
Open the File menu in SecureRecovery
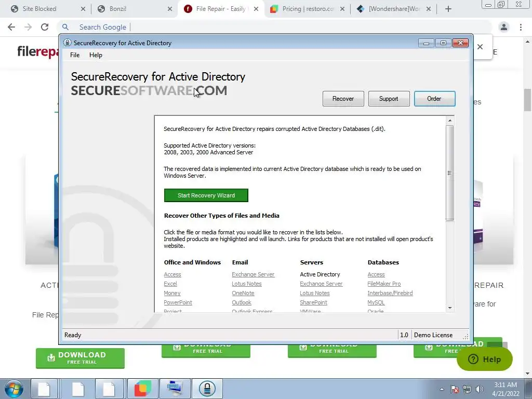tap(75, 55)
